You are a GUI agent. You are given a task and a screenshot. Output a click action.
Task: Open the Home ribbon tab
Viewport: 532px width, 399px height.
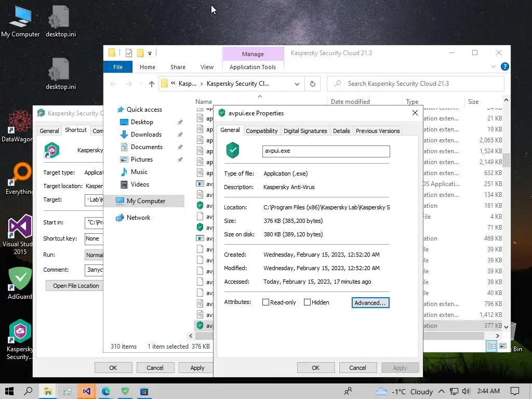(147, 67)
